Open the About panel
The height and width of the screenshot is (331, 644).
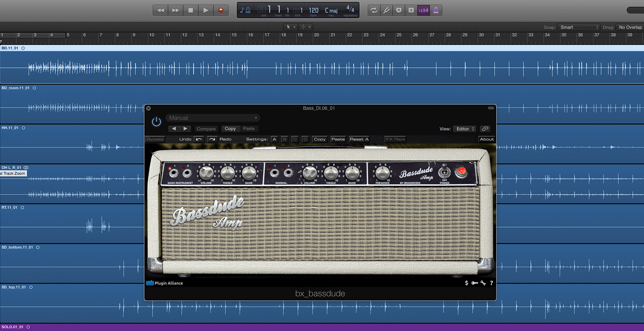[487, 139]
